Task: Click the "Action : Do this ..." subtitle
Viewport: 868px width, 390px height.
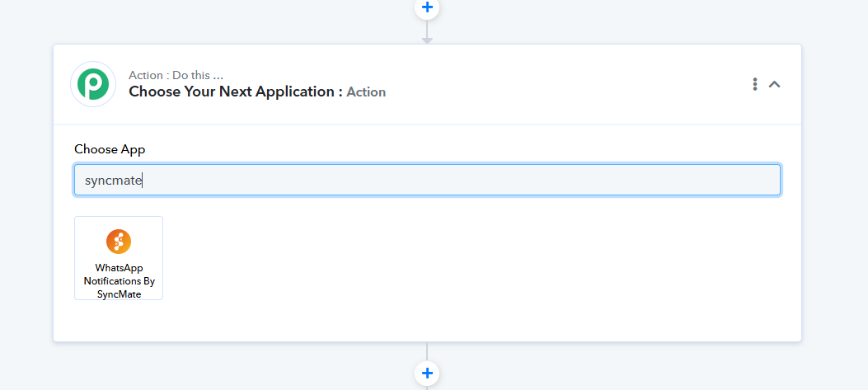Action: point(176,76)
